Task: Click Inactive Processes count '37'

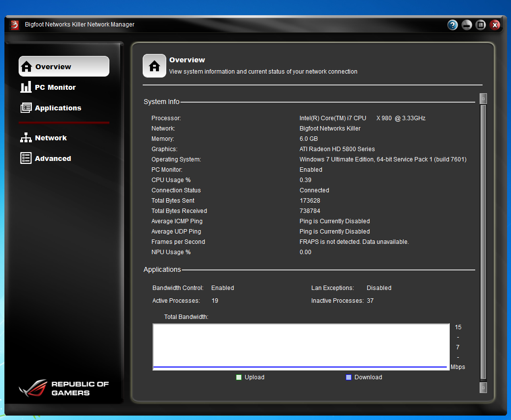Action: pos(370,301)
